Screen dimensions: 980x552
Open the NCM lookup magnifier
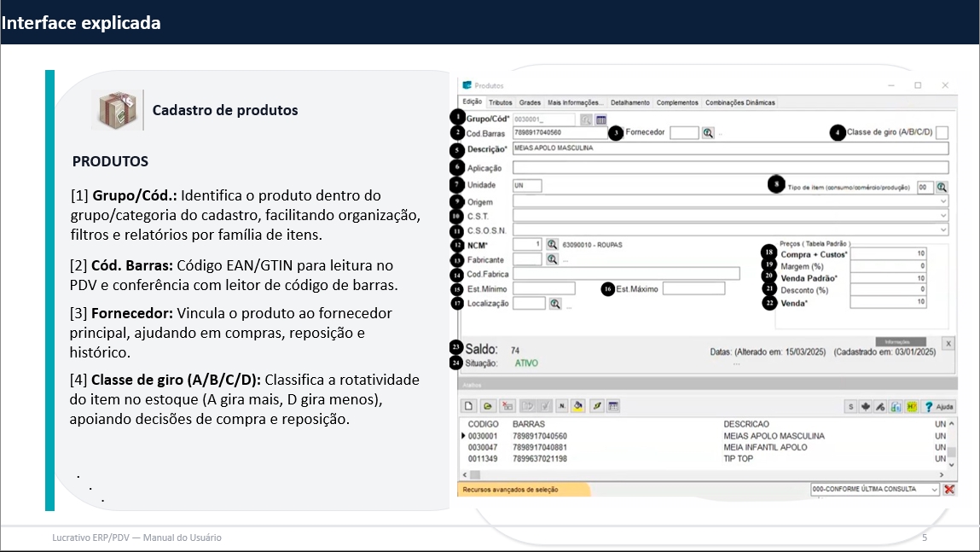coord(552,245)
